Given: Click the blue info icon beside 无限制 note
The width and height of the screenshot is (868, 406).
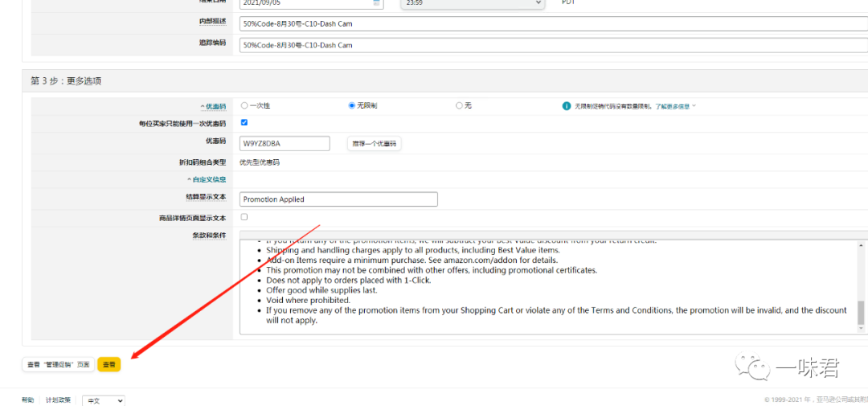Looking at the screenshot, I should 567,106.
